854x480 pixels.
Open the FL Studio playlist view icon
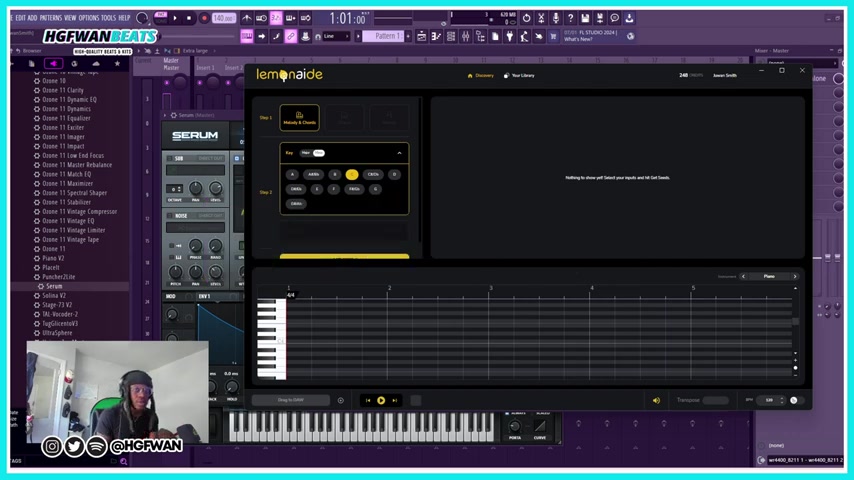coord(422,37)
